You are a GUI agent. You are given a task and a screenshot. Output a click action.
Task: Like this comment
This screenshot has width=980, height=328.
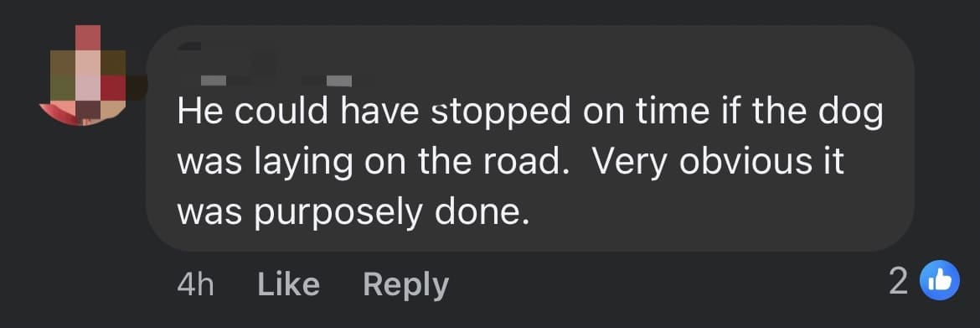click(x=288, y=284)
